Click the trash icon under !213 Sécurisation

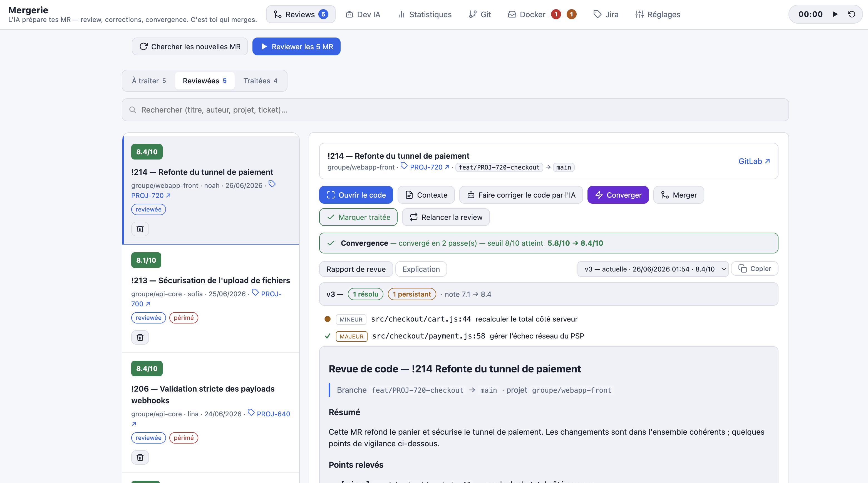[140, 337]
